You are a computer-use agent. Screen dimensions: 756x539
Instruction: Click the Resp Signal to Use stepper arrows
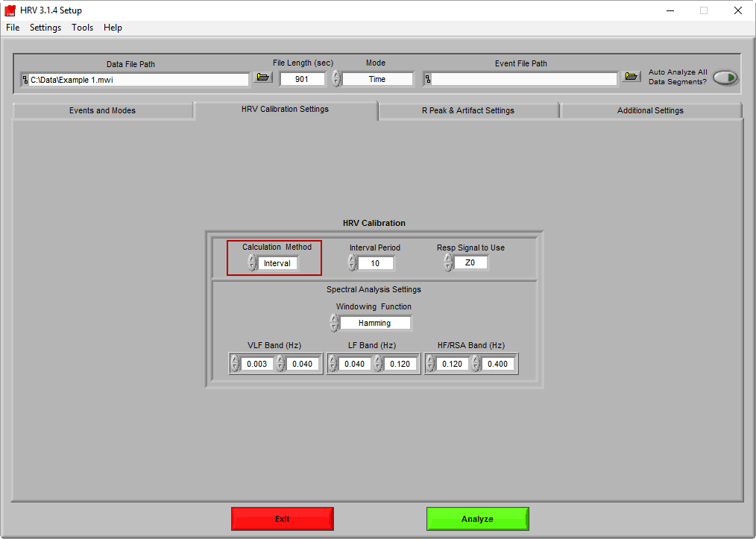[x=448, y=262]
